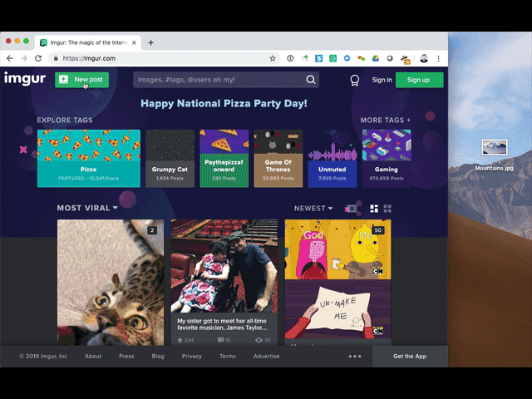Open MORE TAGS + link
Image resolution: width=532 pixels, height=399 pixels.
[x=386, y=120]
